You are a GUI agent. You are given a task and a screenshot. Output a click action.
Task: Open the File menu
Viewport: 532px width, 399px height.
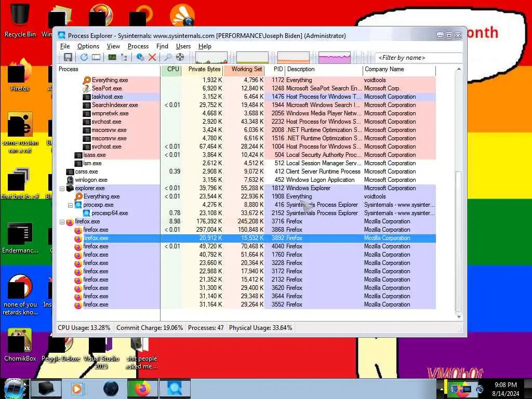[x=65, y=46]
